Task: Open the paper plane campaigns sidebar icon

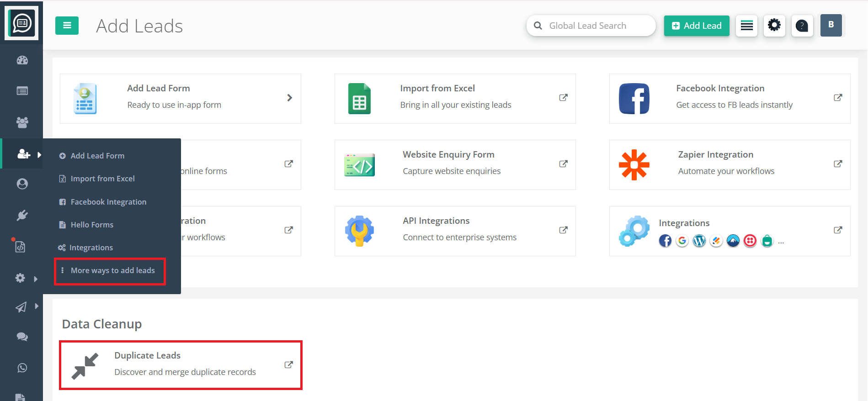Action: point(21,307)
